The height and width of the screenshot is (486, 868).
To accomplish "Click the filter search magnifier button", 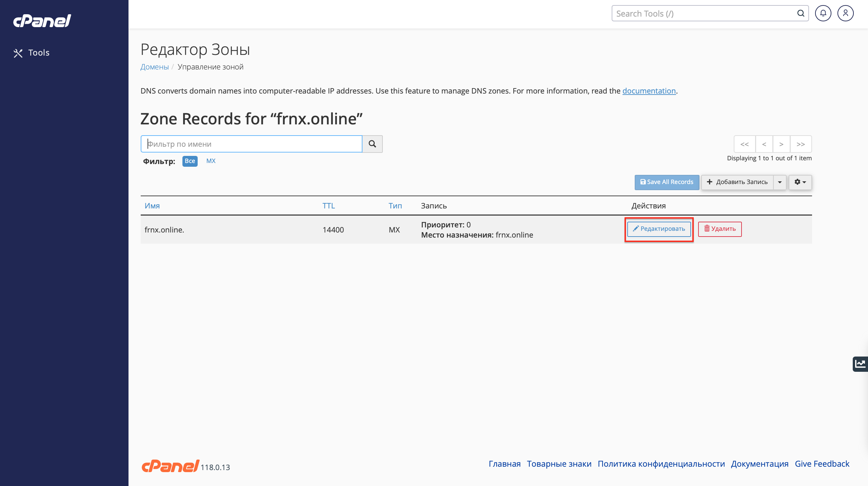I will pyautogui.click(x=372, y=144).
